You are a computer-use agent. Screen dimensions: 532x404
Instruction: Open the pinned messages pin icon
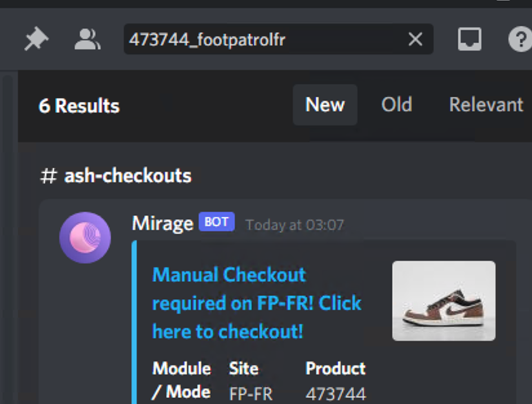tap(36, 39)
